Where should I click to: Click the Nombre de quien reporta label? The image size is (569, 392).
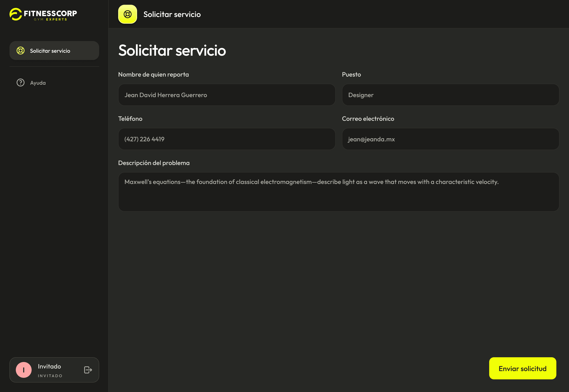click(153, 74)
